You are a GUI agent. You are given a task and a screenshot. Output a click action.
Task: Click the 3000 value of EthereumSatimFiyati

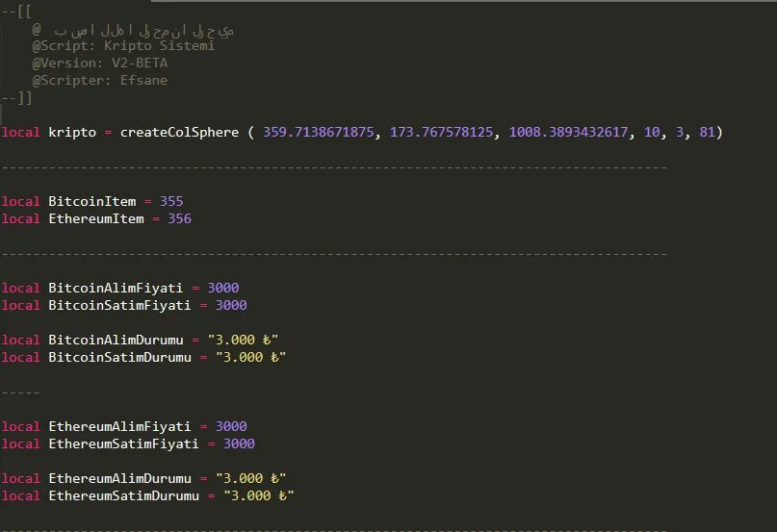(x=239, y=444)
